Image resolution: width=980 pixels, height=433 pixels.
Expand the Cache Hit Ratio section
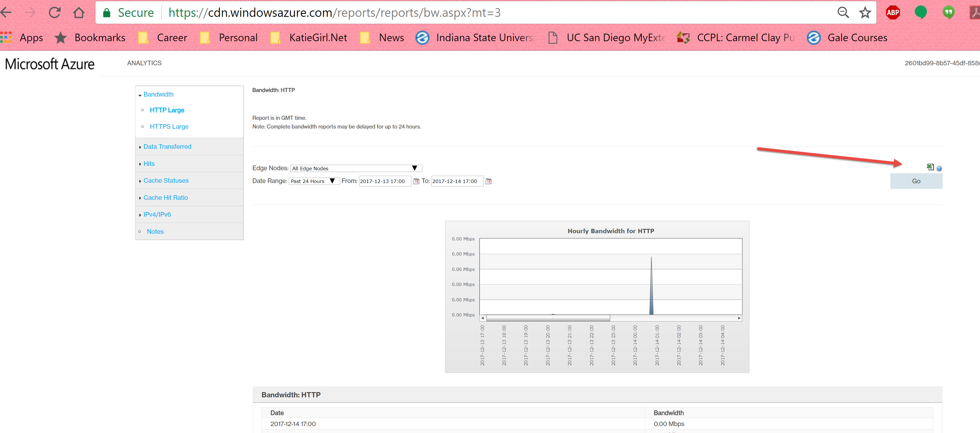point(166,198)
